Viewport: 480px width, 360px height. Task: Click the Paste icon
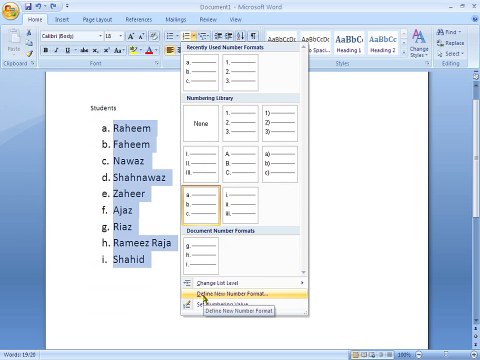click(14, 37)
